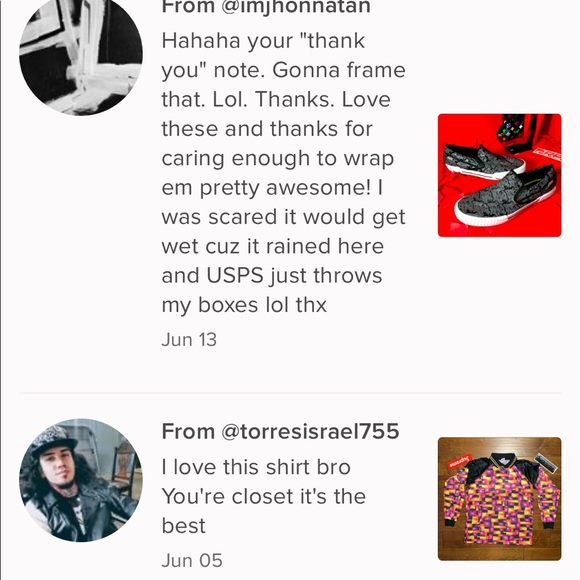
Task: Tap the 'caring enough to wrap' text line
Action: click(278, 159)
